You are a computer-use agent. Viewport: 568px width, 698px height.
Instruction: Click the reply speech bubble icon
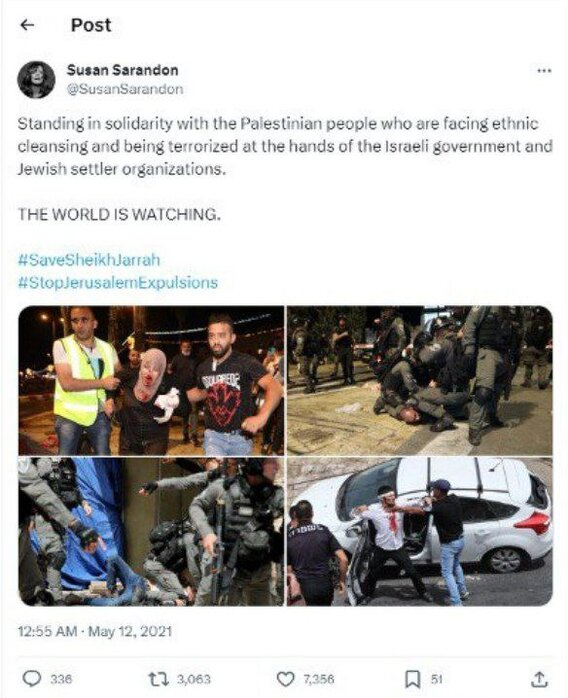pos(32,679)
